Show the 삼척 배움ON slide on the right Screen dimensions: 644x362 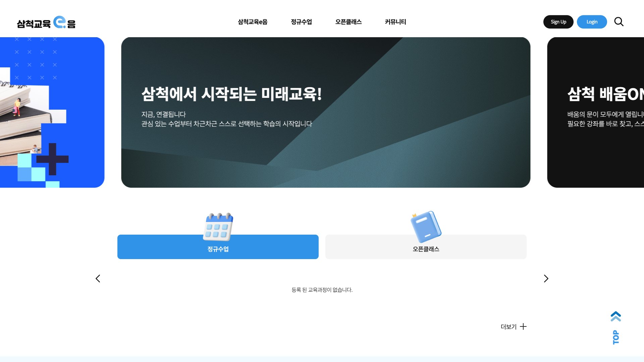coord(596,112)
